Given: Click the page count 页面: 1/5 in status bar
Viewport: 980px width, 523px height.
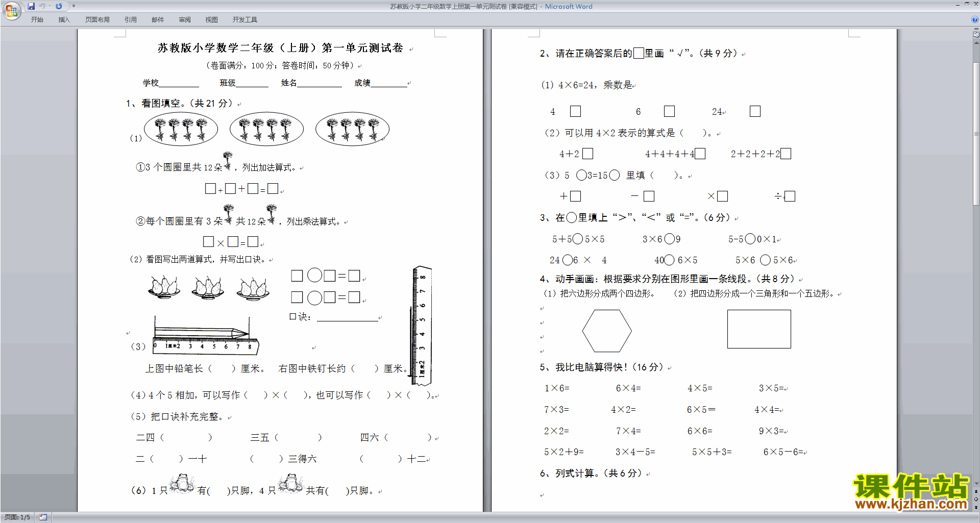Looking at the screenshot, I should [17, 517].
